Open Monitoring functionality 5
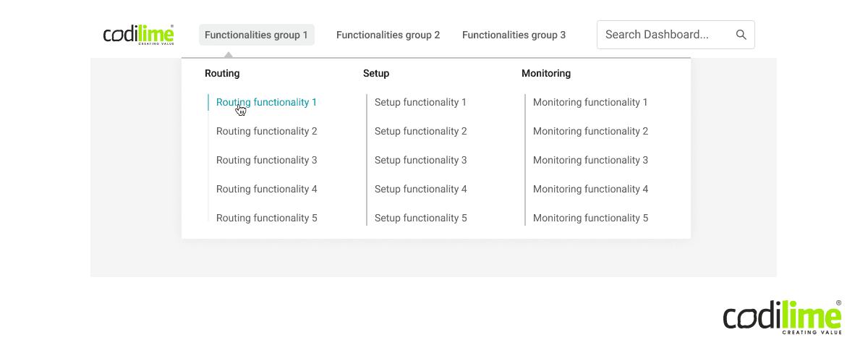The height and width of the screenshot is (361, 868). [x=590, y=218]
